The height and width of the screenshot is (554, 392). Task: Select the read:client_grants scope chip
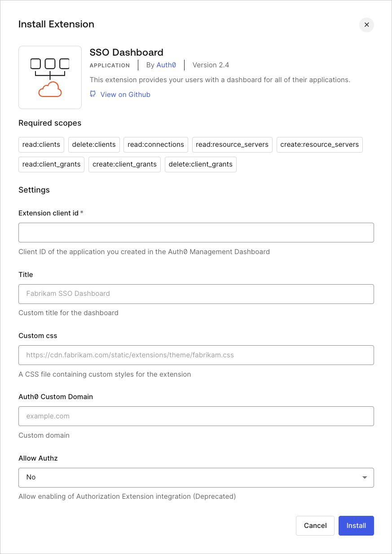[x=51, y=164]
